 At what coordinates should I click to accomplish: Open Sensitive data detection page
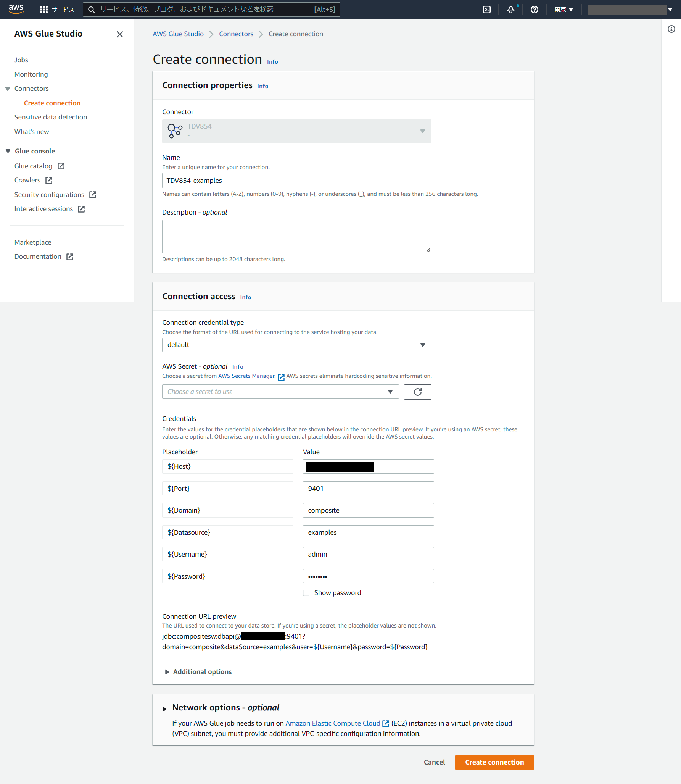tap(51, 117)
